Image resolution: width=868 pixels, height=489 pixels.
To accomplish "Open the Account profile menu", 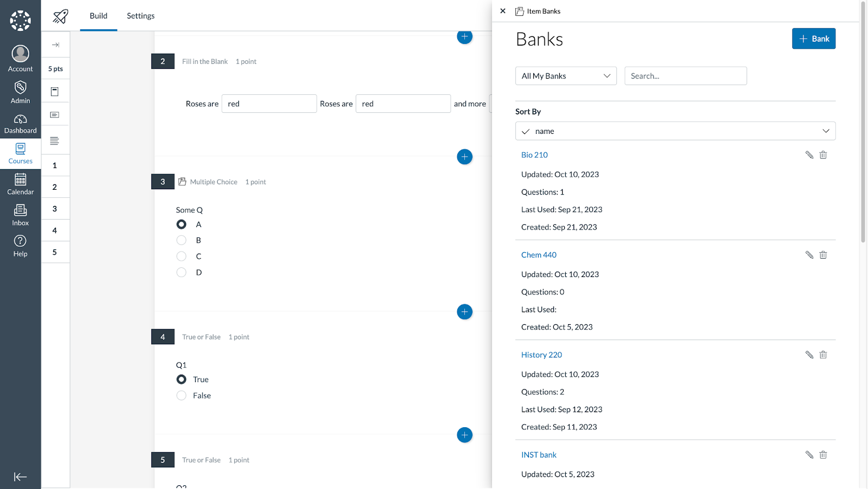I will (x=21, y=59).
